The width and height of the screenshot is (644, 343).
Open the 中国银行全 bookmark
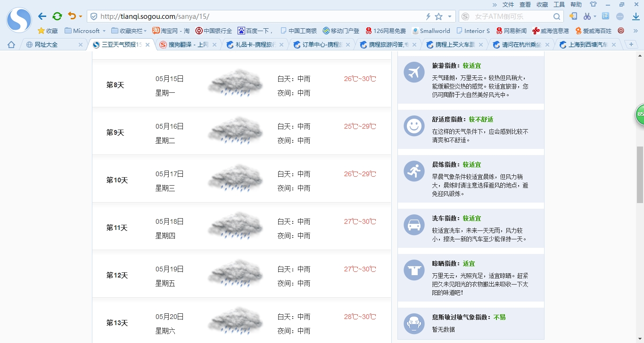pyautogui.click(x=214, y=31)
